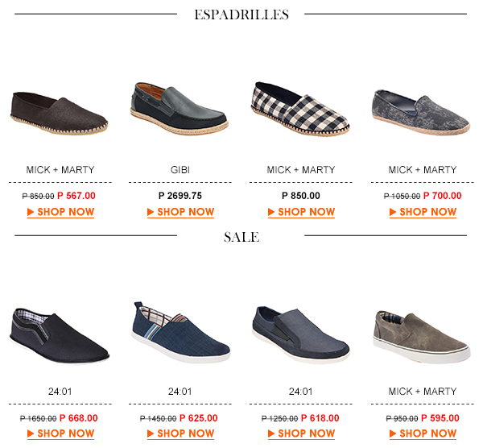Click the red P 700.00 discounted price

[442, 196]
